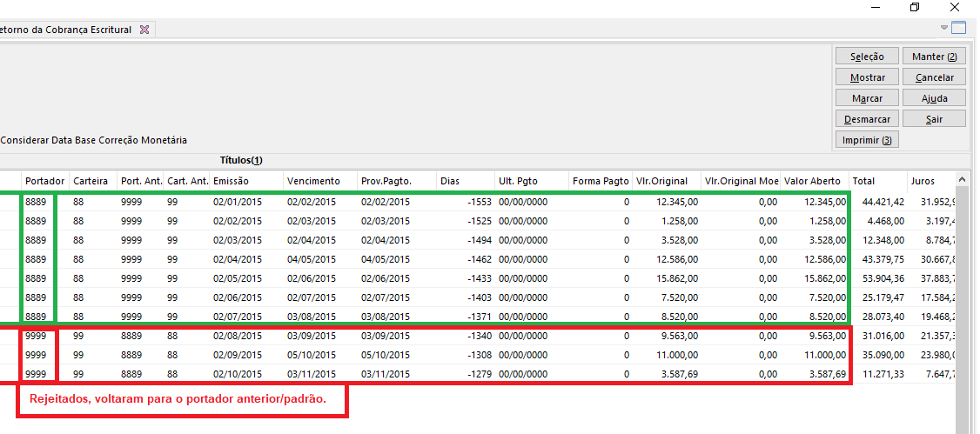980x434 pixels.
Task: Sort by the Carteira column header
Action: [93, 181]
